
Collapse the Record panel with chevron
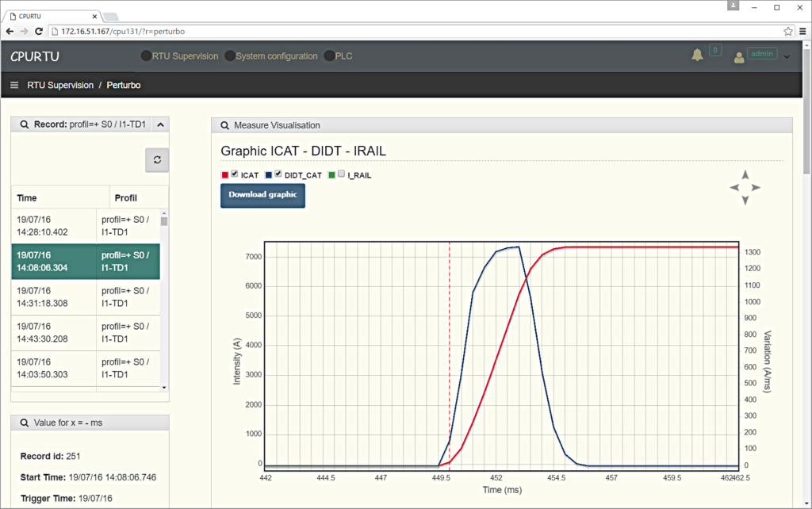[160, 124]
